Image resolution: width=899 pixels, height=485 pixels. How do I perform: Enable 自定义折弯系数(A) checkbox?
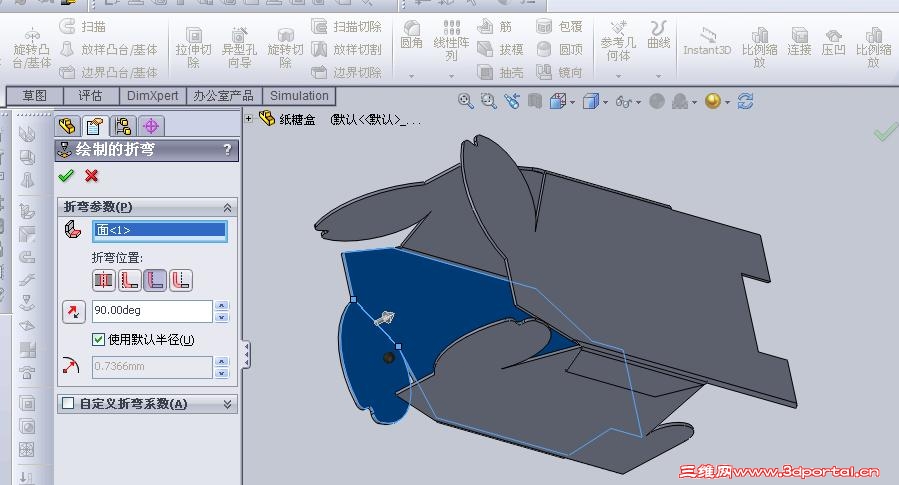pos(68,404)
